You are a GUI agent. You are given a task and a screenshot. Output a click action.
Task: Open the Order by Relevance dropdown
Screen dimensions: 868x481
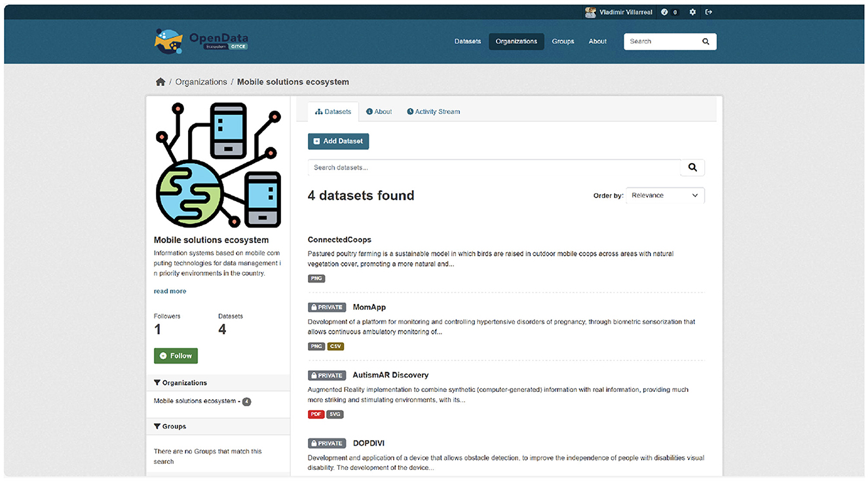pyautogui.click(x=665, y=195)
